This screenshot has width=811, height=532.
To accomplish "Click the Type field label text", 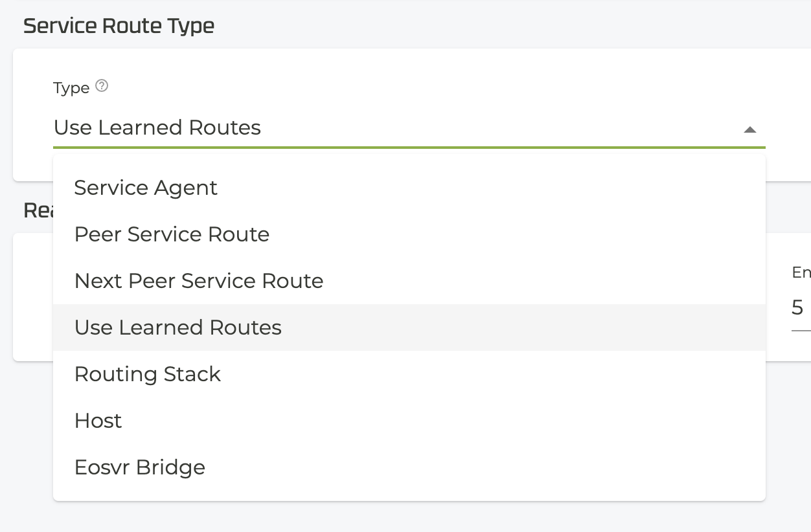I will 71,88.
